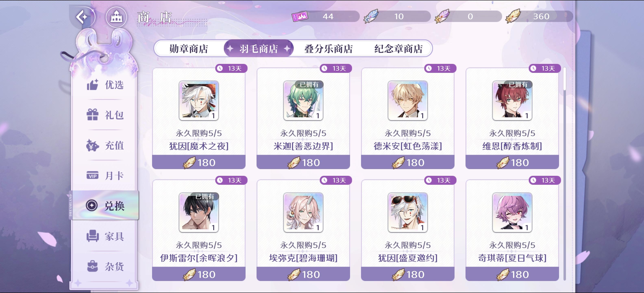Click the pink ticket currency icon
Image resolution: width=644 pixels, height=293 pixels.
point(300,16)
